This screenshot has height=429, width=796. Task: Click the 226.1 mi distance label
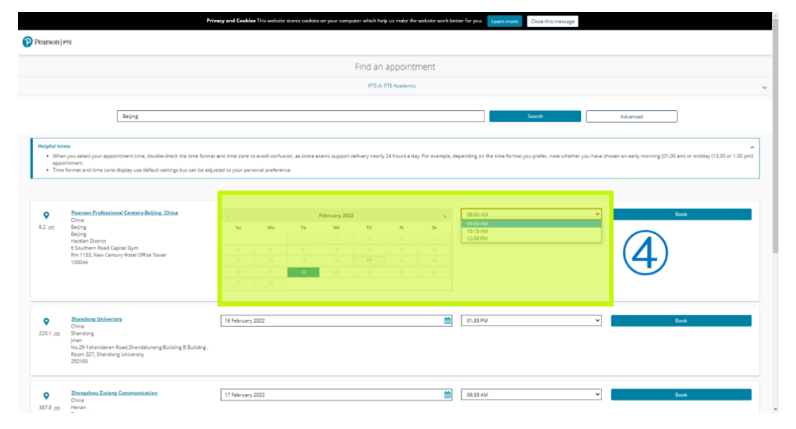pyautogui.click(x=49, y=333)
